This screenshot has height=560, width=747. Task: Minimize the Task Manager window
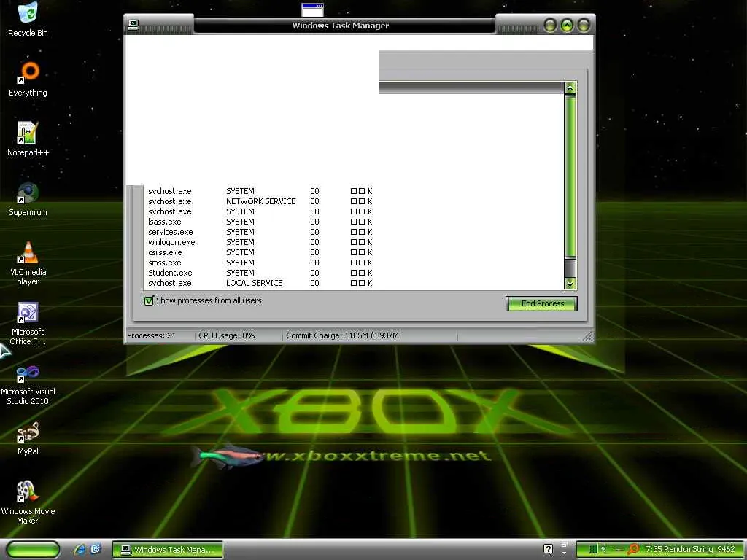tap(550, 25)
